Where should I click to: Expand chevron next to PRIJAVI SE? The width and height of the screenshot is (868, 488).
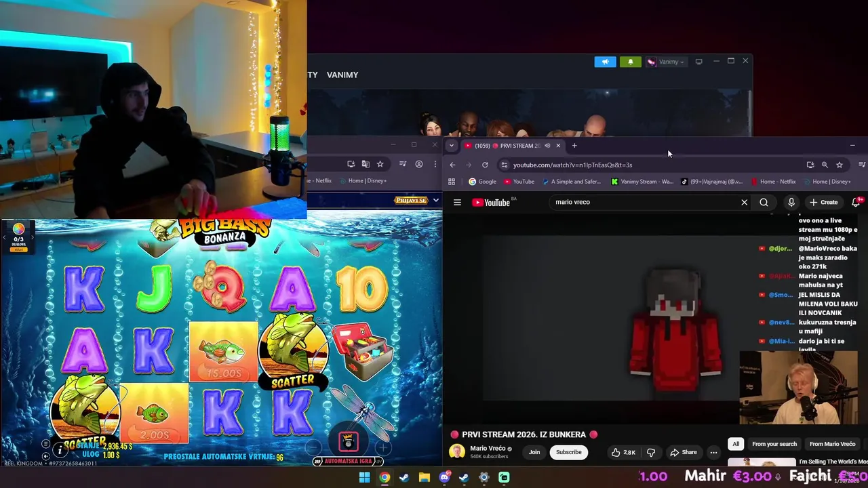point(435,201)
